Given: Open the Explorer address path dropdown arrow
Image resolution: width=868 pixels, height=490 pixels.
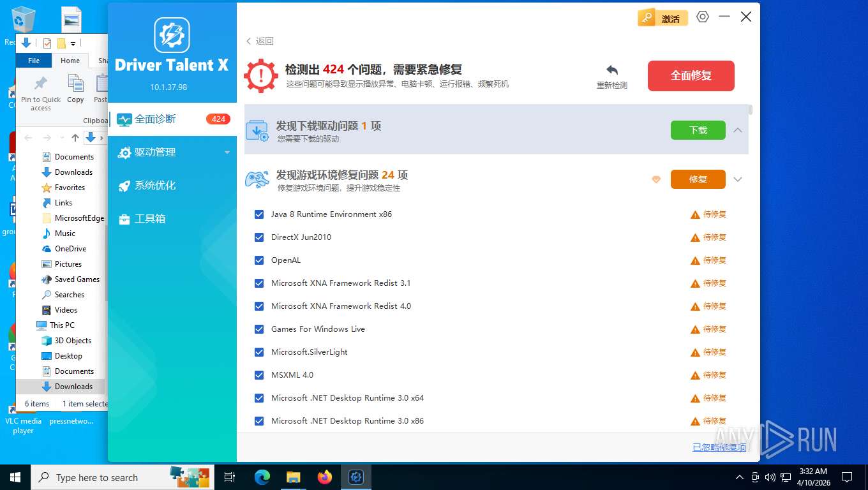Looking at the screenshot, I should tap(101, 138).
